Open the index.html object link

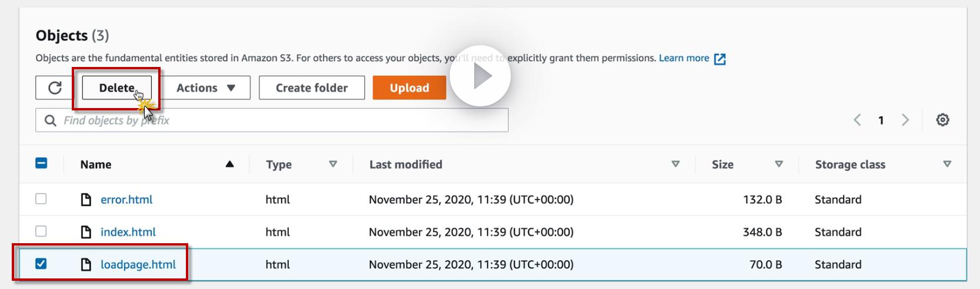(x=128, y=232)
